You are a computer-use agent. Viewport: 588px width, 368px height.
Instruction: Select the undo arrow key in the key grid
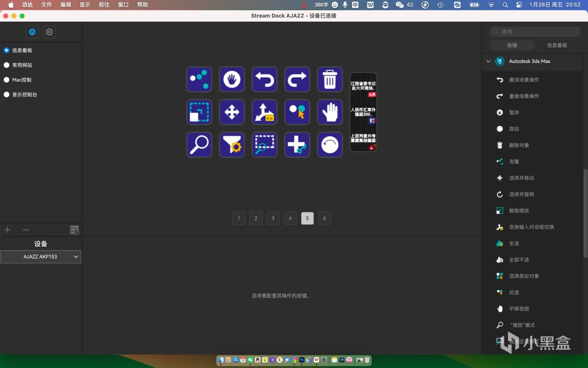click(265, 80)
